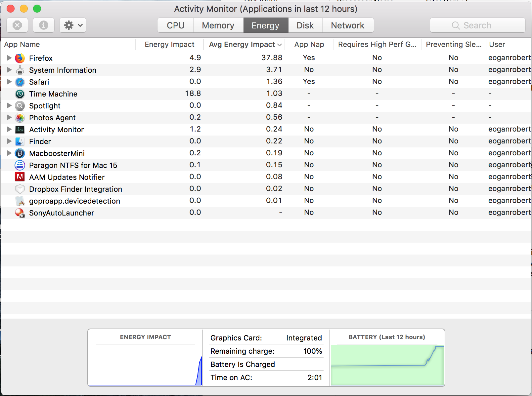Click the Firefox app icon
The height and width of the screenshot is (396, 532).
click(x=20, y=58)
